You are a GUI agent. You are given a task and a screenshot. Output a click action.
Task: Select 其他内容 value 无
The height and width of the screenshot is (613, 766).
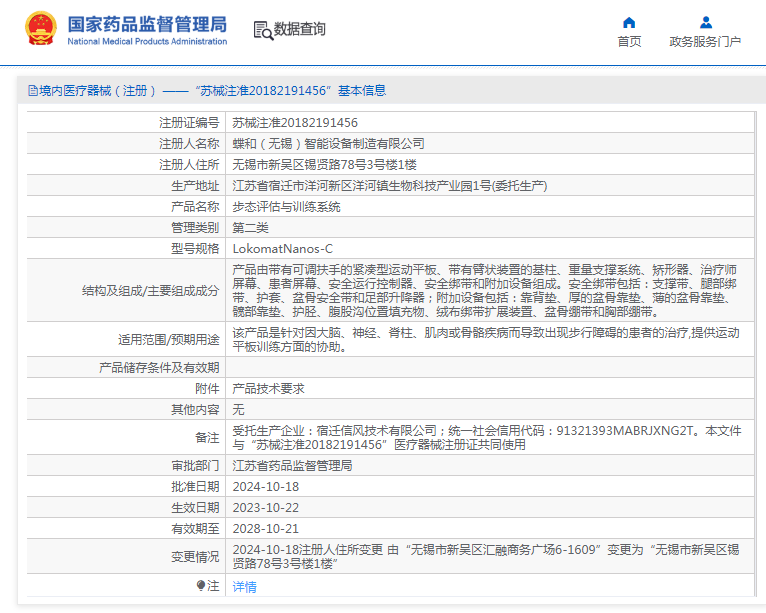pyautogui.click(x=238, y=409)
